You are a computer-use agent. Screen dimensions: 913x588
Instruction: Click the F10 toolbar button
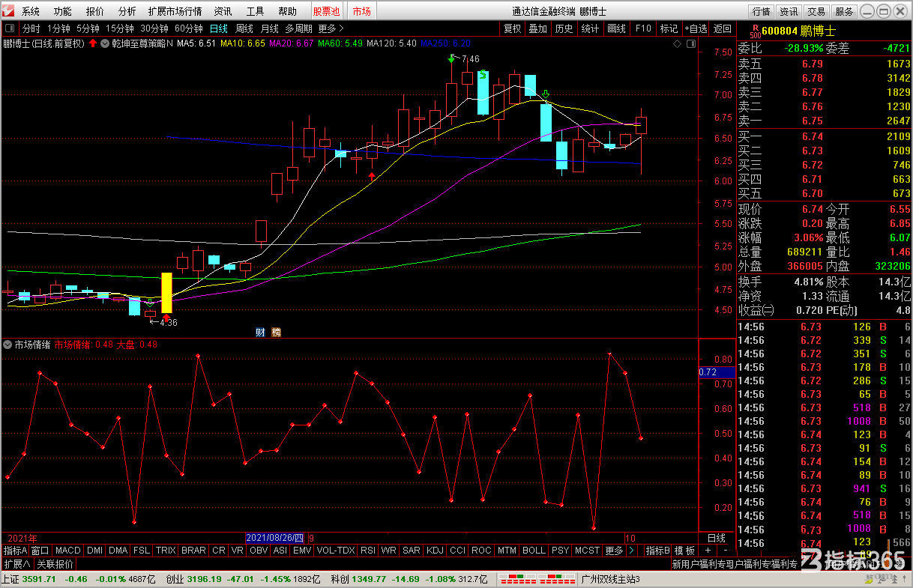click(x=643, y=28)
